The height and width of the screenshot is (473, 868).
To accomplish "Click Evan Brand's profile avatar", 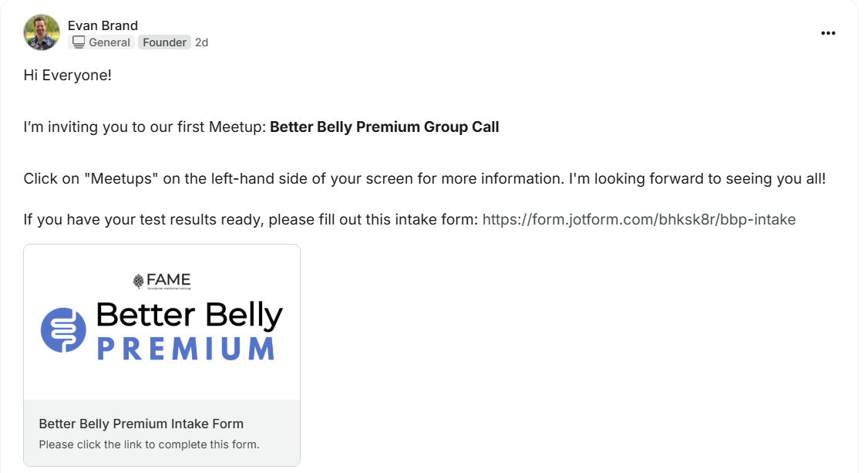I will coord(42,33).
